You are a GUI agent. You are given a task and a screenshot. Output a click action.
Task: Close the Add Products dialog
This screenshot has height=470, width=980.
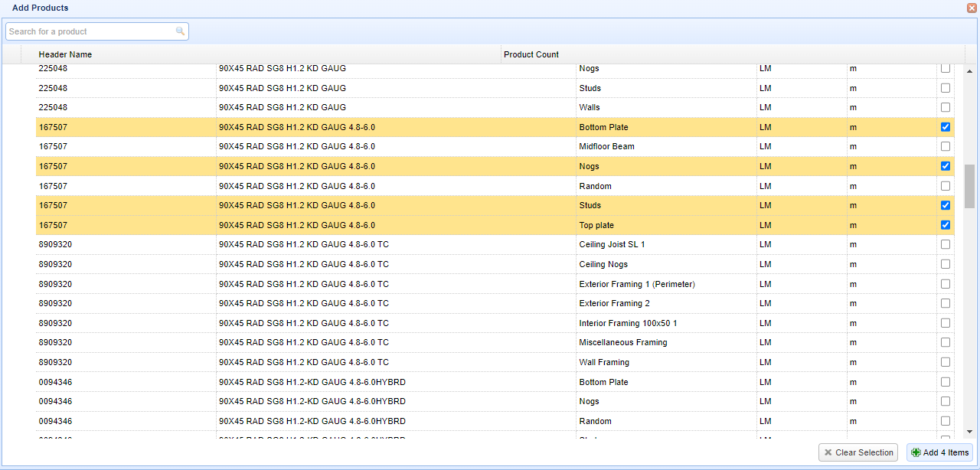972,8
